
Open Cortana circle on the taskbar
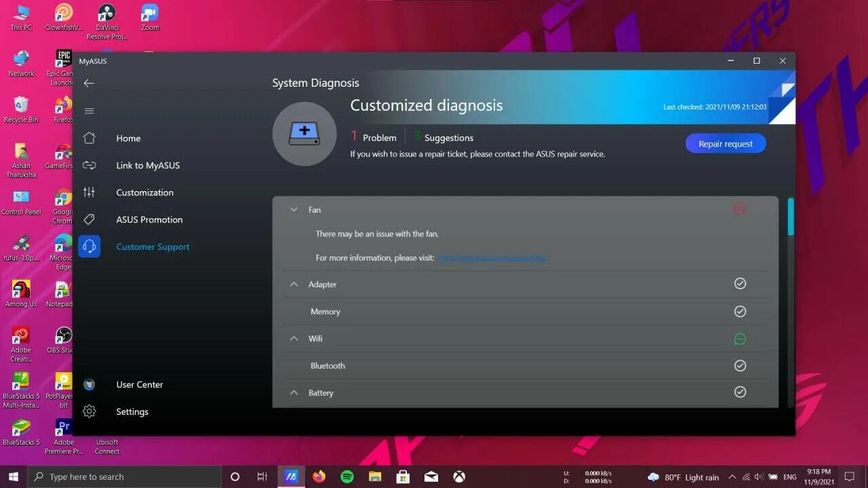pyautogui.click(x=235, y=476)
